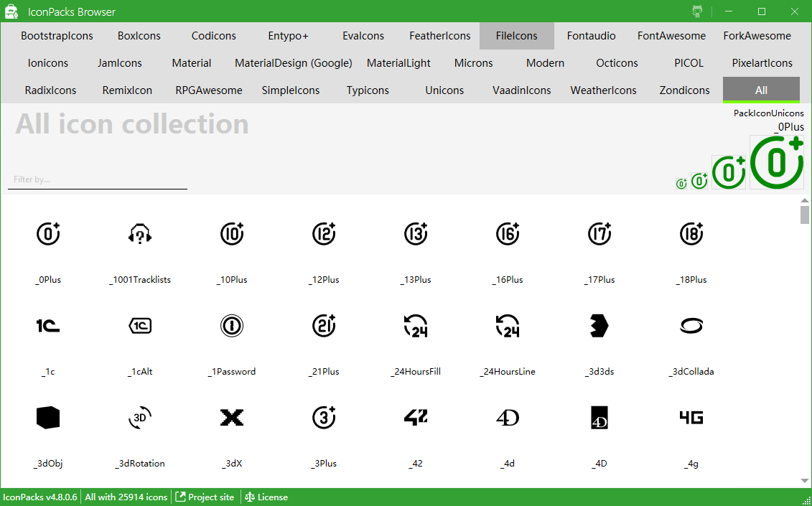Click the smallest green 0Plus preview
Image resolution: width=812 pixels, height=506 pixels.
tap(681, 183)
